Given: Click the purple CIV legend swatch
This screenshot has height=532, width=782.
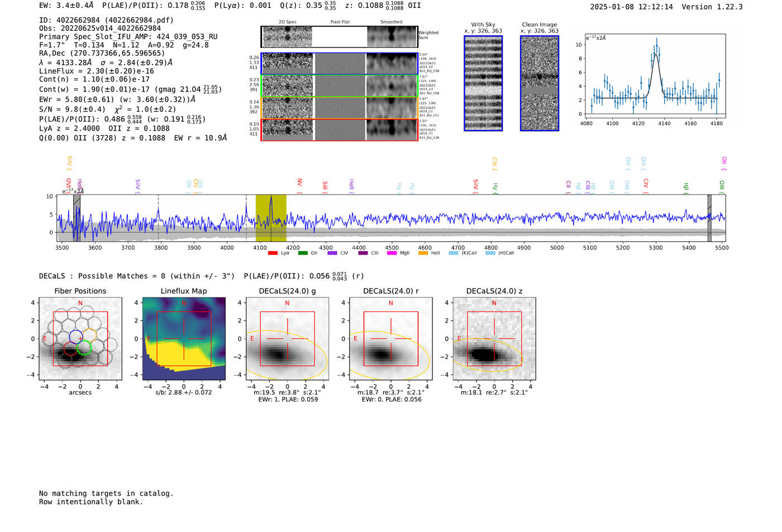Looking at the screenshot, I should click(x=332, y=253).
